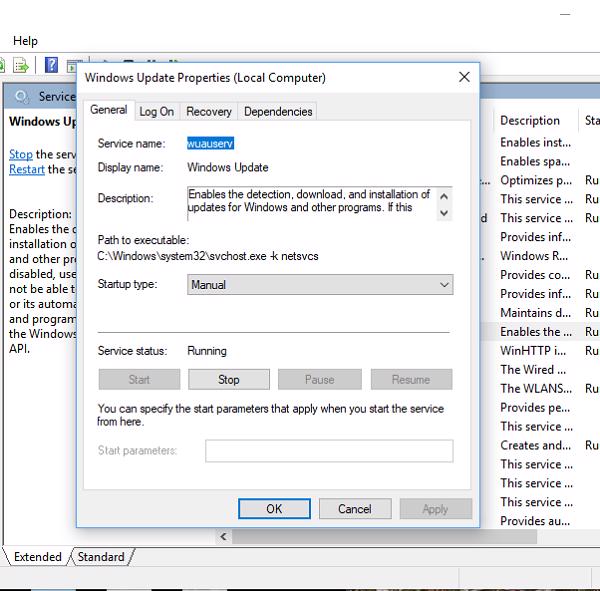
Task: Click the Apply button
Action: (x=435, y=509)
